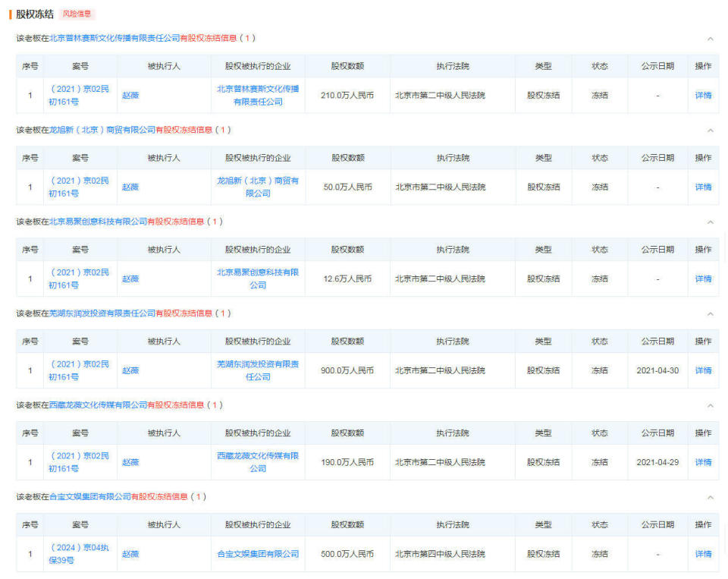Open the 西藏龙薇文化传媒有限公司 link in section heading

click(x=98, y=404)
